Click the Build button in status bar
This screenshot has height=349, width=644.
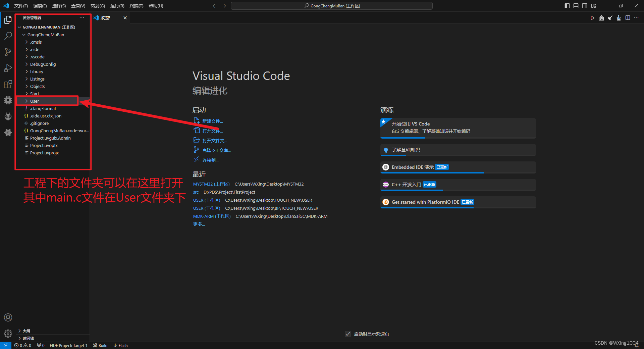coord(100,345)
